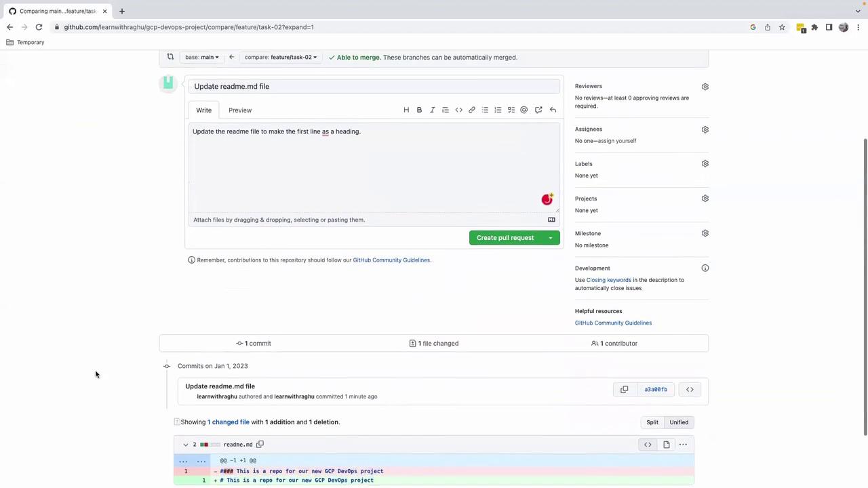Image resolution: width=868 pixels, height=488 pixels.
Task: Click the pull request title field
Action: click(375, 86)
